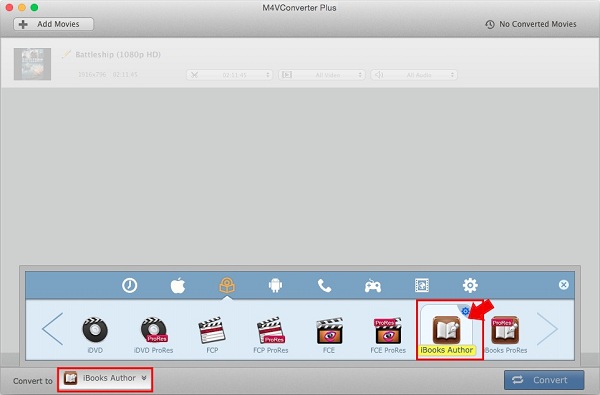
Task: Select the iDVD ProRes output profile
Action: [153, 335]
